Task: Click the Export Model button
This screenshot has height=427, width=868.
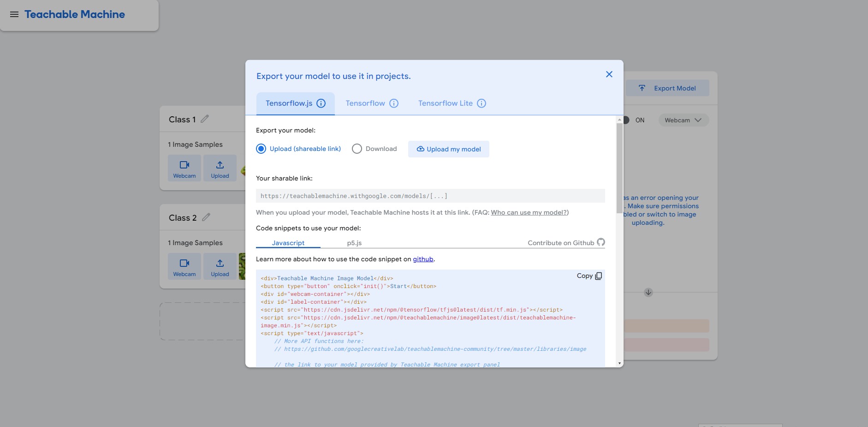Action: coord(667,88)
